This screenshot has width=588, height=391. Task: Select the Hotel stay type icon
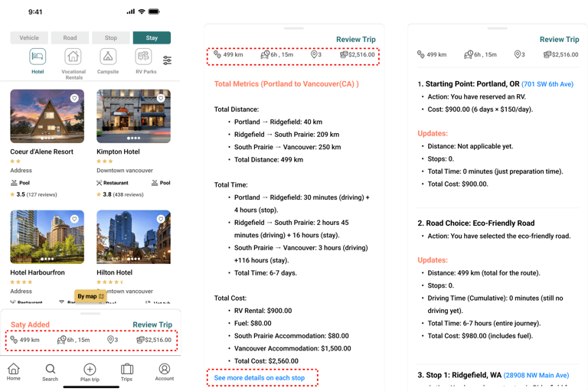click(x=38, y=57)
